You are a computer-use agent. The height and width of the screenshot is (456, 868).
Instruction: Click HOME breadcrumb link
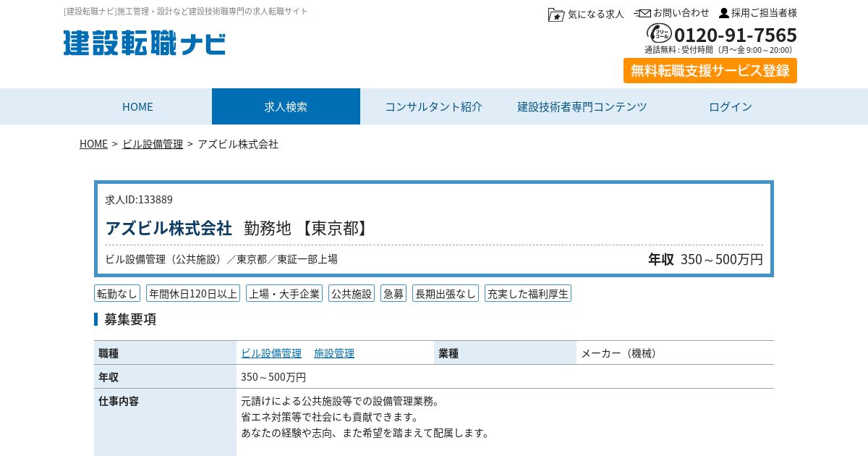pyautogui.click(x=93, y=144)
